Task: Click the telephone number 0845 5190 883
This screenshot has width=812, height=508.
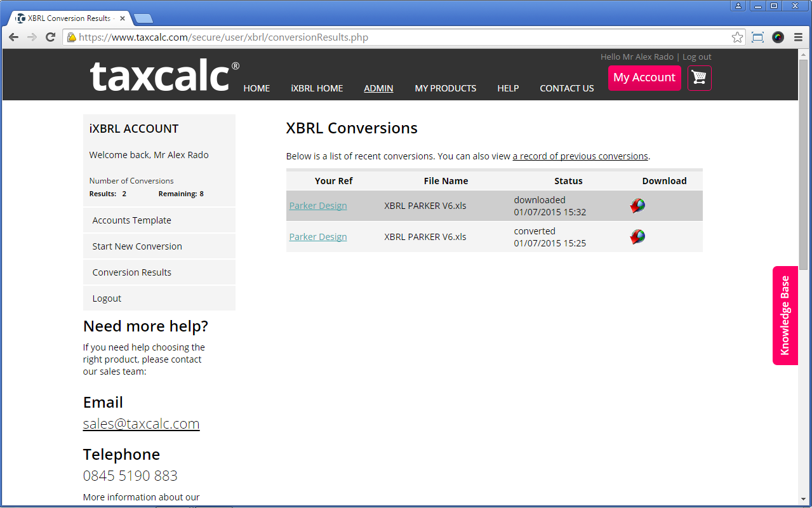Action: click(x=130, y=476)
